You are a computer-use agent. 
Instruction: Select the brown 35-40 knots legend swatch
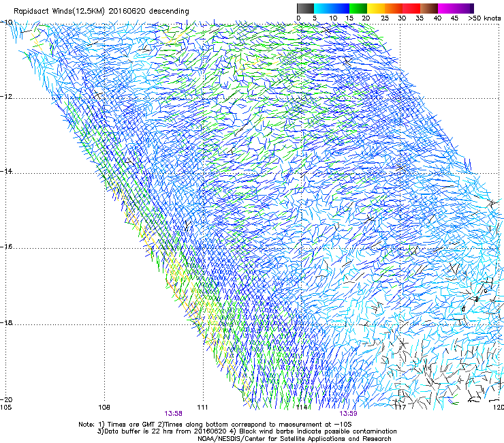429,8
